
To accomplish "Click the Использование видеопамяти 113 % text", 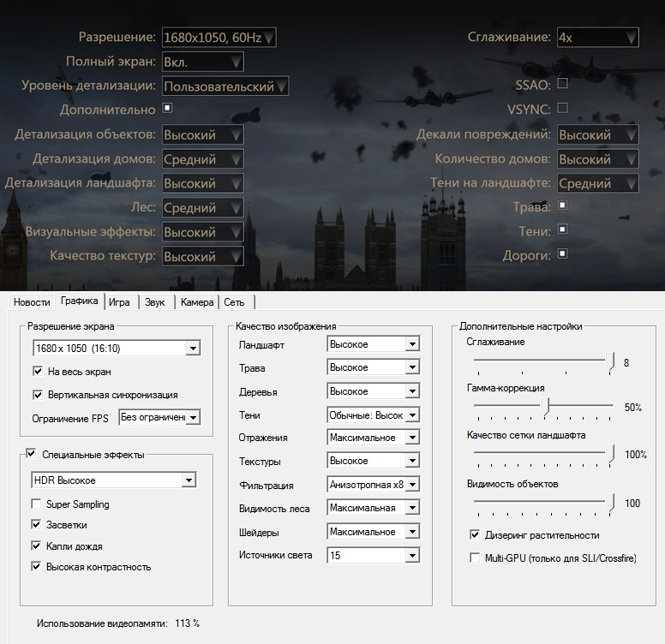I will (118, 623).
